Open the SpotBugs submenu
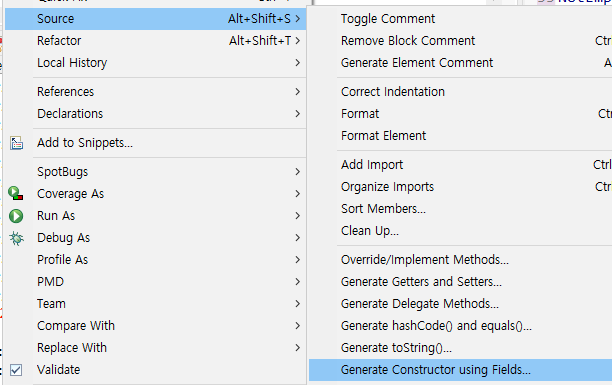The height and width of the screenshot is (385, 612). pos(156,172)
